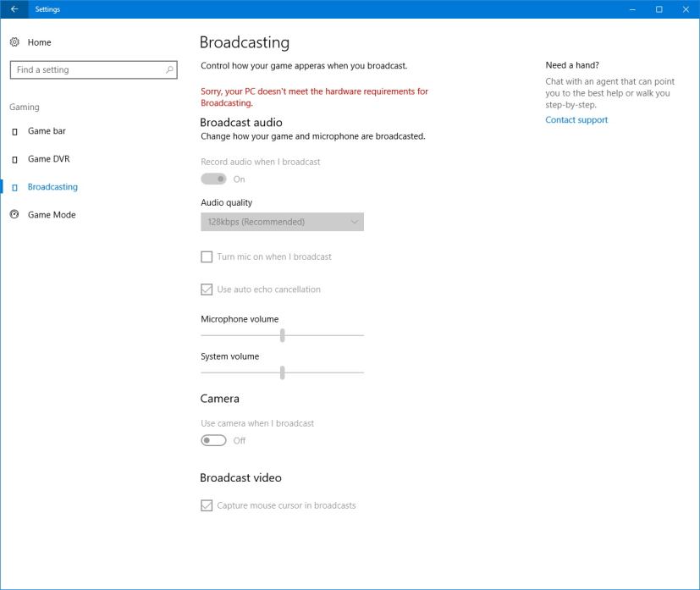The height and width of the screenshot is (590, 700).
Task: Click the Broadcasting sidebar icon
Action: [14, 187]
